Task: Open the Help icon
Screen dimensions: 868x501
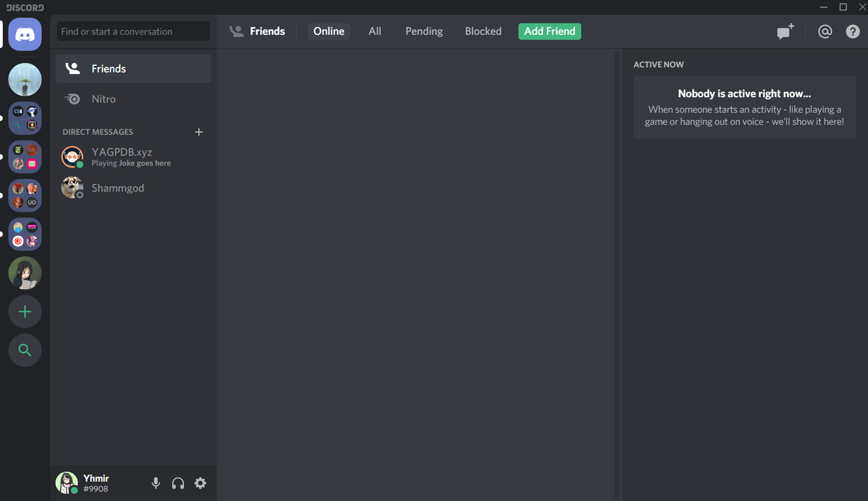Action: [853, 31]
